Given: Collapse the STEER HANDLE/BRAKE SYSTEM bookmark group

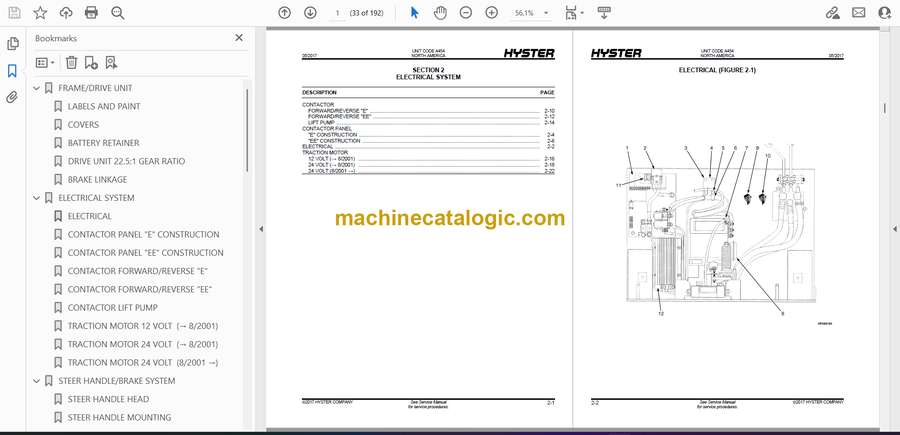Looking at the screenshot, I should [x=37, y=381].
